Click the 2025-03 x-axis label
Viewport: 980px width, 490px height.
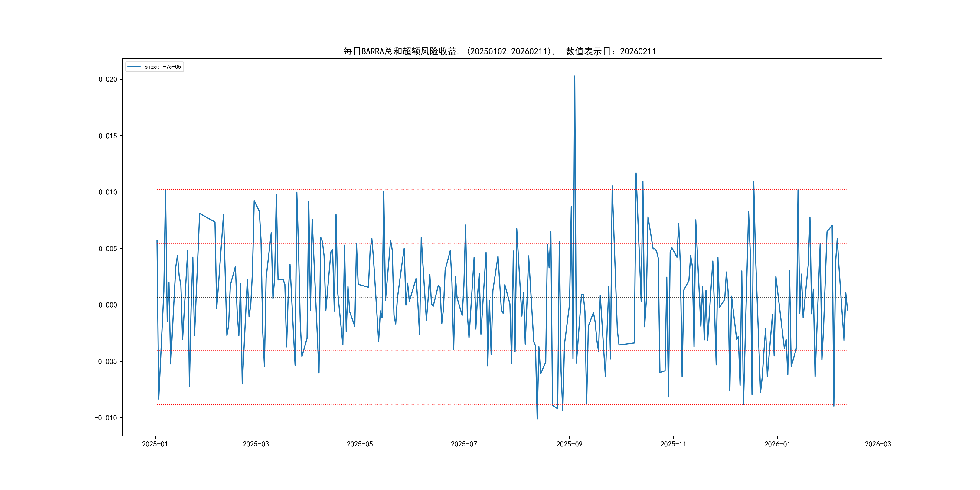tap(256, 444)
